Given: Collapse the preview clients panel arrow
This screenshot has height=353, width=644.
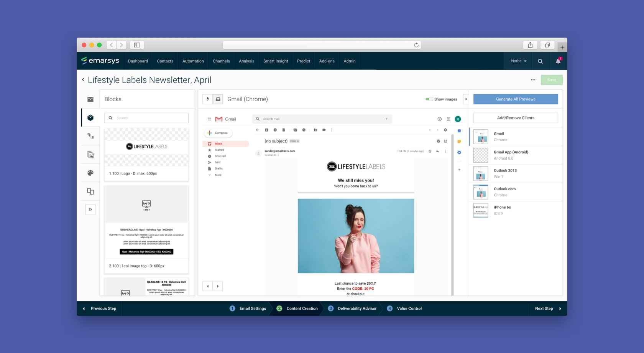Looking at the screenshot, I should [x=466, y=99].
